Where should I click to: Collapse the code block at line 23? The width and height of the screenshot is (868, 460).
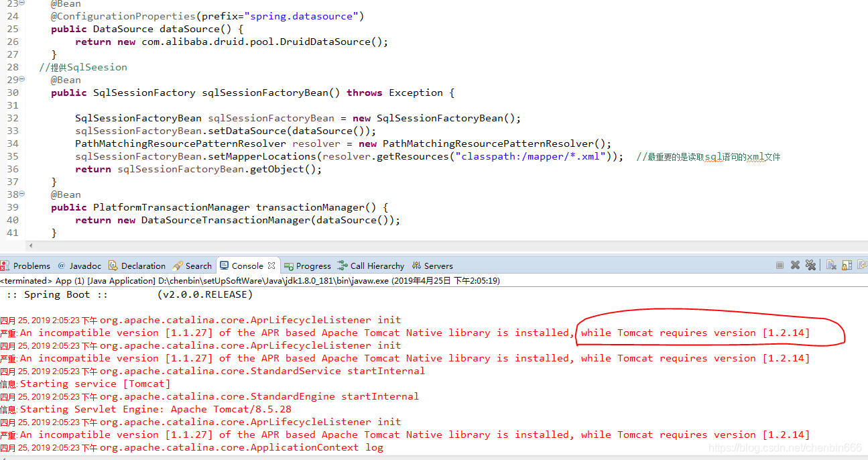(x=22, y=3)
